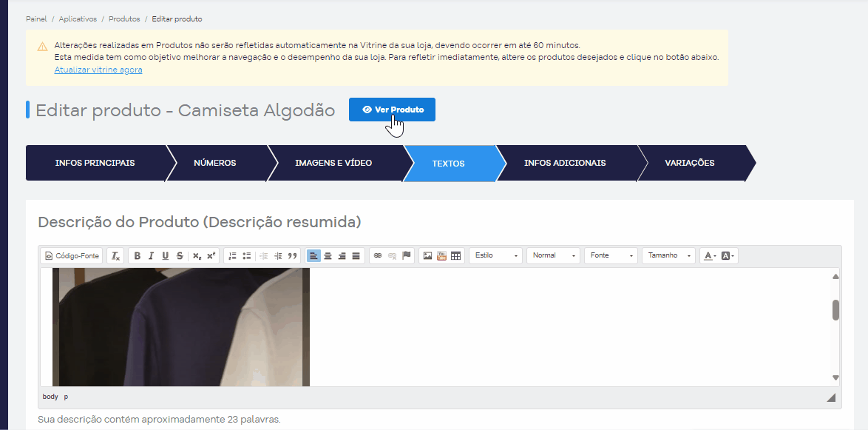
Task: Open the Normal paragraph format dropdown
Action: [553, 255]
